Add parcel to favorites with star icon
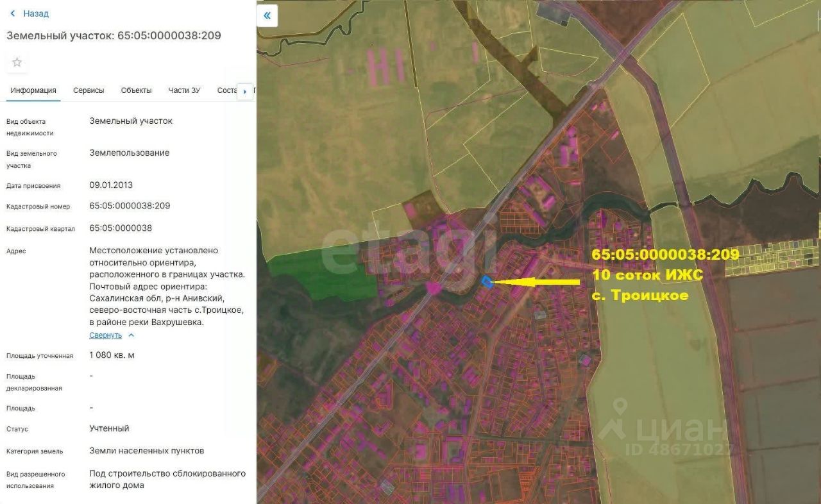821x504 pixels. tap(17, 62)
